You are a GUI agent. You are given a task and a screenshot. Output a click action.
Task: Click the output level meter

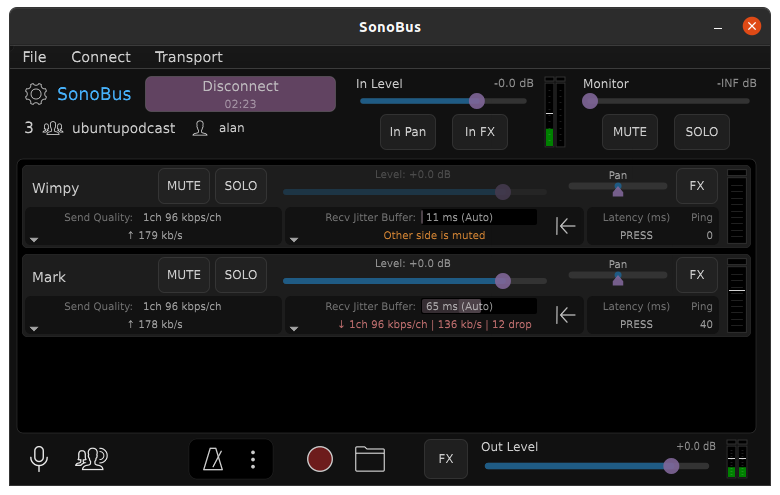click(737, 459)
